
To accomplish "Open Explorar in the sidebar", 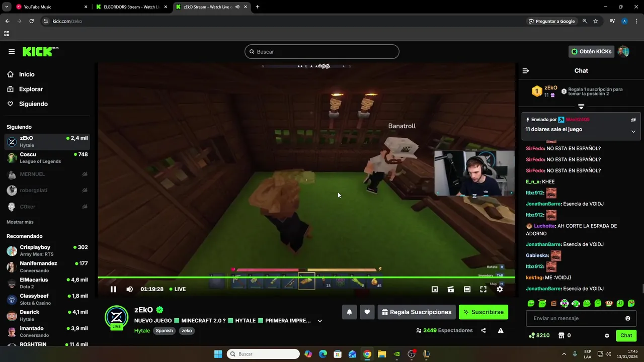I will click(x=31, y=89).
